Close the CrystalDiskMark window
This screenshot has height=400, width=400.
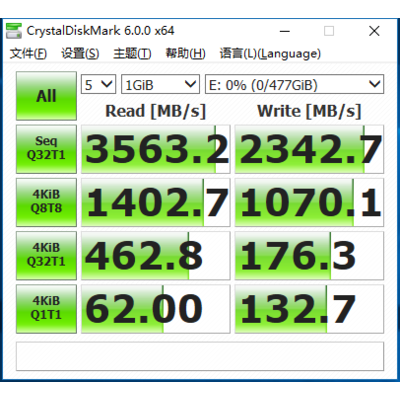pyautogui.click(x=374, y=31)
